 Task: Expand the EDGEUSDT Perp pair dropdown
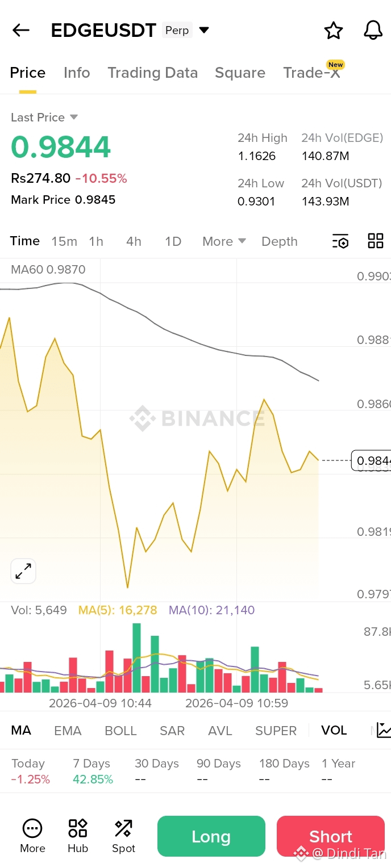(x=204, y=30)
